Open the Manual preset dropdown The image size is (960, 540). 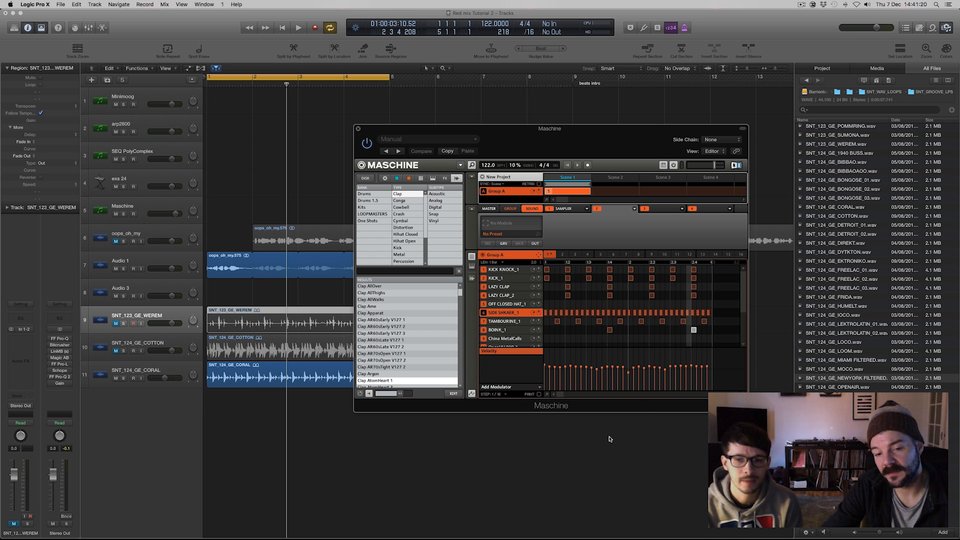(427, 139)
